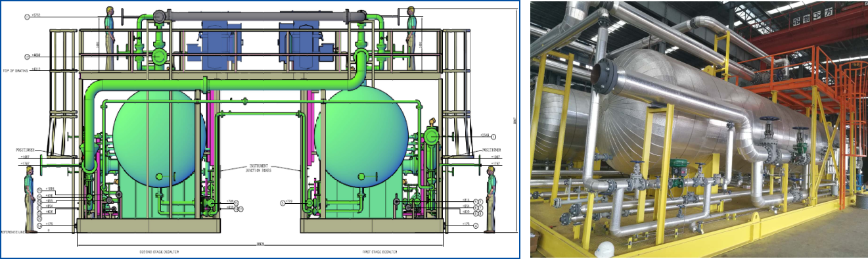
Task: Click the ground-level worker figure at far left
Action: [30, 199]
